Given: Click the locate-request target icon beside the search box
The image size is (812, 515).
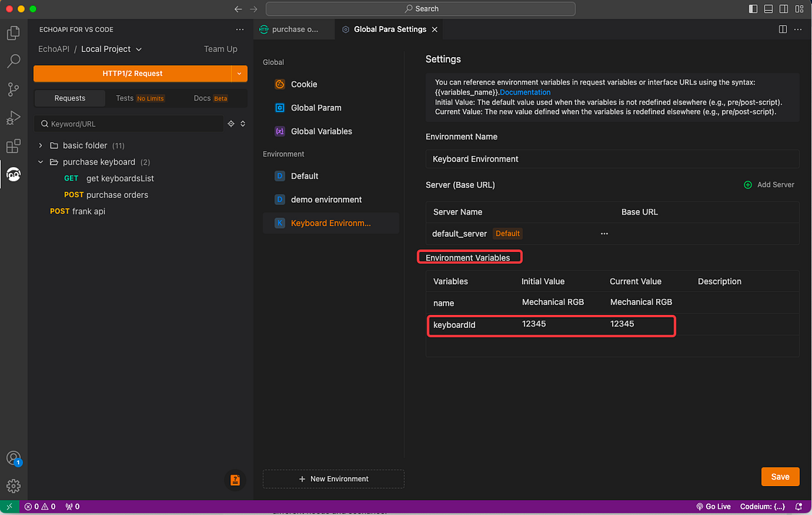Looking at the screenshot, I should coord(231,124).
